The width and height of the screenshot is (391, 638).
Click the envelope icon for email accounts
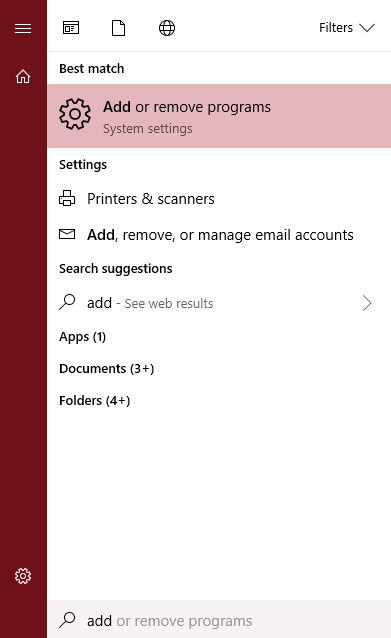tap(67, 234)
